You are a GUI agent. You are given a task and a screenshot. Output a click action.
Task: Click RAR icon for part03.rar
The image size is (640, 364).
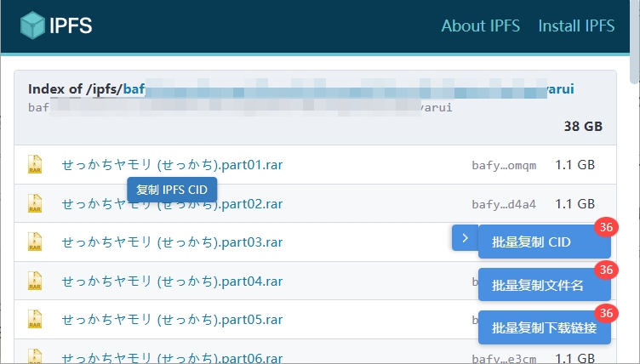[35, 242]
